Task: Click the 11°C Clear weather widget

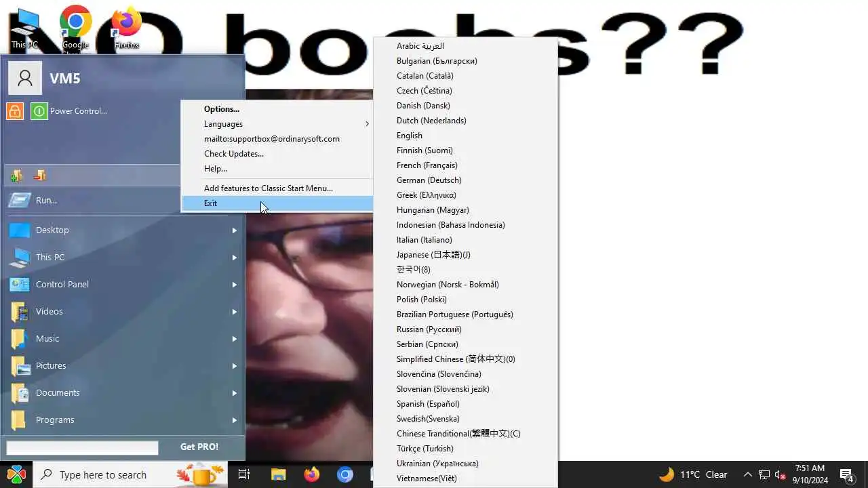Action: [693, 474]
